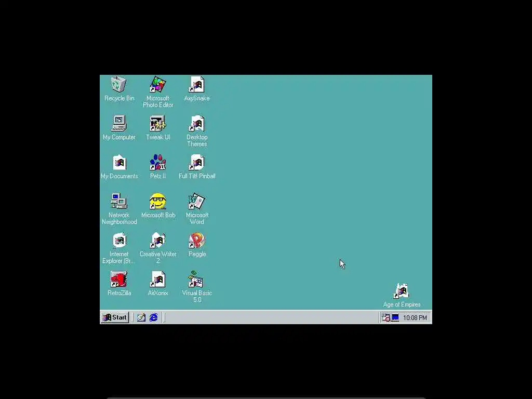Select the Petz II paw icon
Image resolution: width=532 pixels, height=399 pixels.
[158, 163]
